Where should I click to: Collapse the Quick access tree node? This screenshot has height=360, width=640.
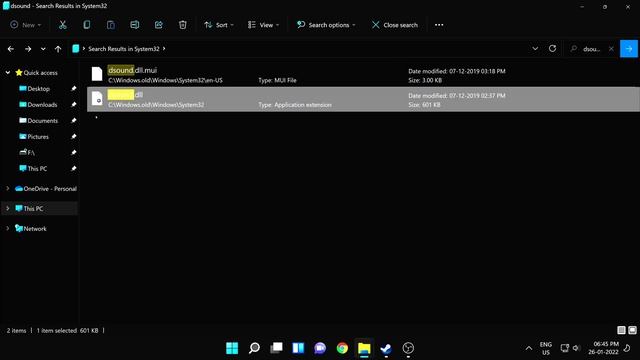pos(8,73)
